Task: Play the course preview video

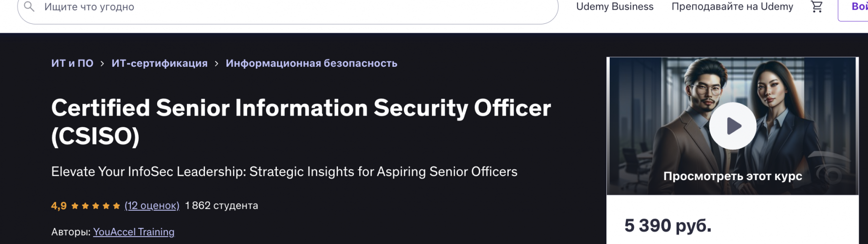Action: tap(733, 126)
